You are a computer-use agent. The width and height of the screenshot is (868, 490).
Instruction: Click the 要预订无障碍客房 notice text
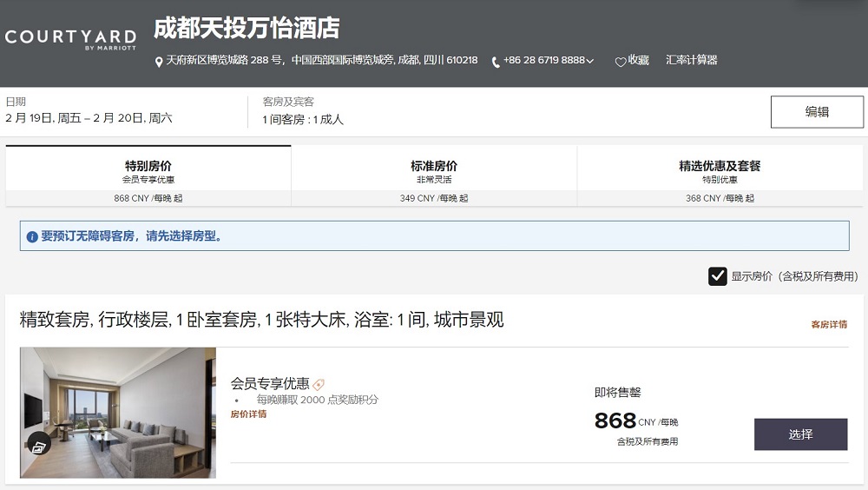coord(132,236)
